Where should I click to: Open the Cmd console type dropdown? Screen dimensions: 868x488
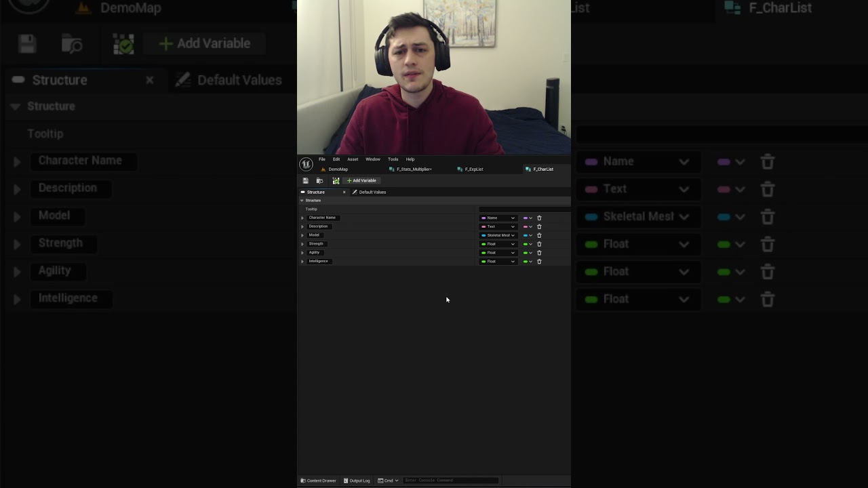point(389,481)
